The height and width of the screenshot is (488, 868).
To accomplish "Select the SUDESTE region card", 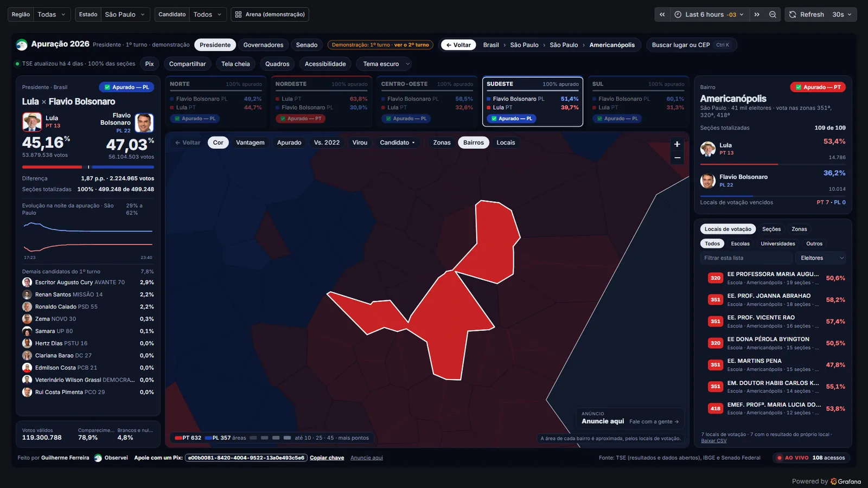I will click(533, 101).
